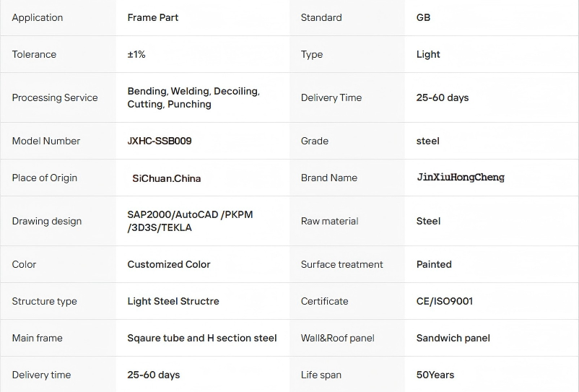Click the Wall&Roof panel label
The height and width of the screenshot is (392, 579).
(x=338, y=338)
